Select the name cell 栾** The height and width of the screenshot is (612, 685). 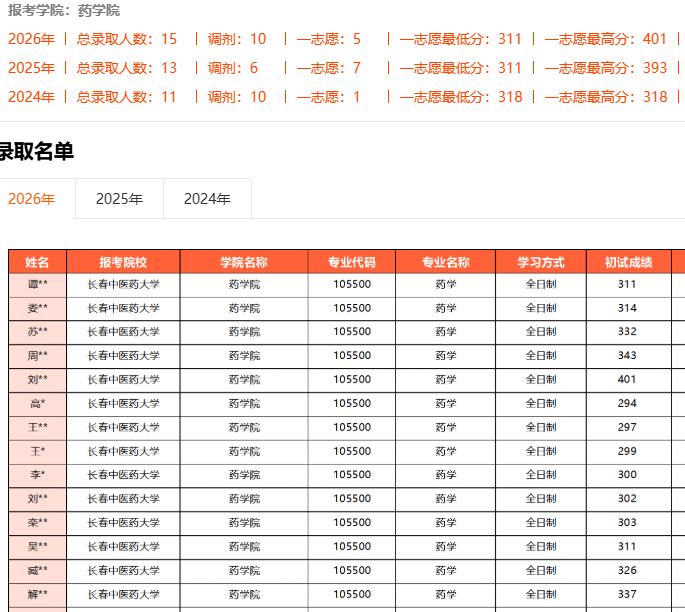pyautogui.click(x=37, y=522)
